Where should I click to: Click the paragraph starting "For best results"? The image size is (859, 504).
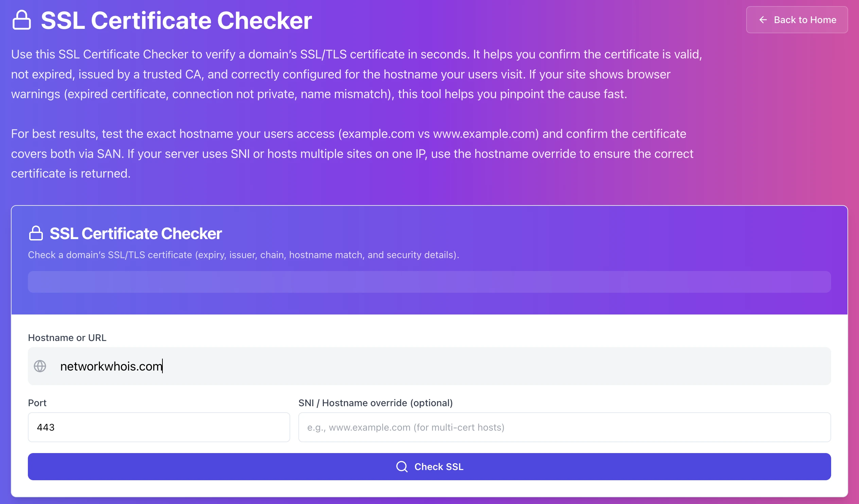point(352,154)
